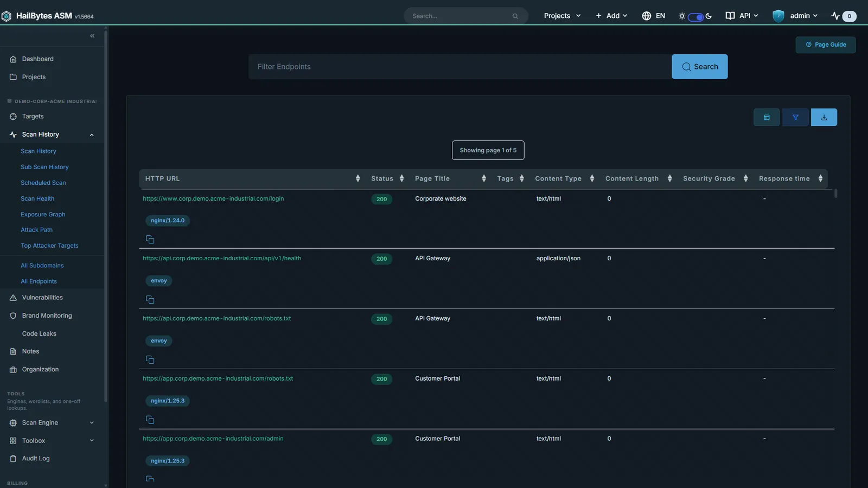Sort by HTTP URL column
The height and width of the screenshot is (488, 868).
(358, 178)
